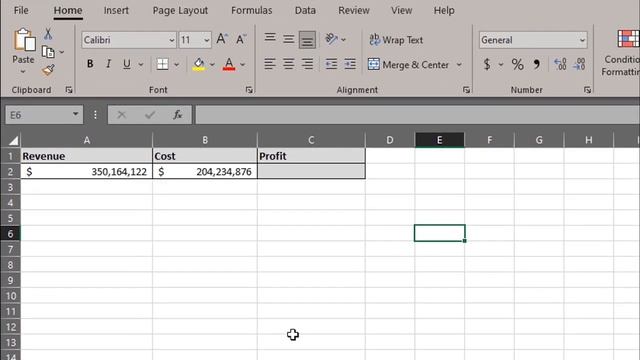
Task: Apply Percent Style format
Action: pyautogui.click(x=518, y=64)
